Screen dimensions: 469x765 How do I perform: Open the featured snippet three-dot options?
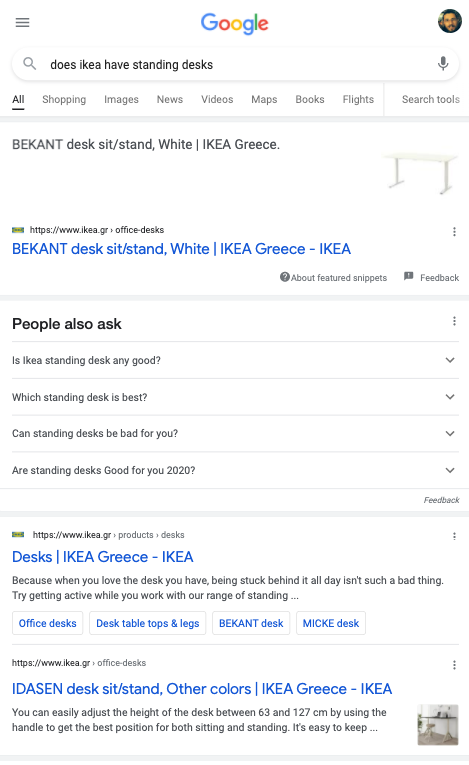(454, 232)
